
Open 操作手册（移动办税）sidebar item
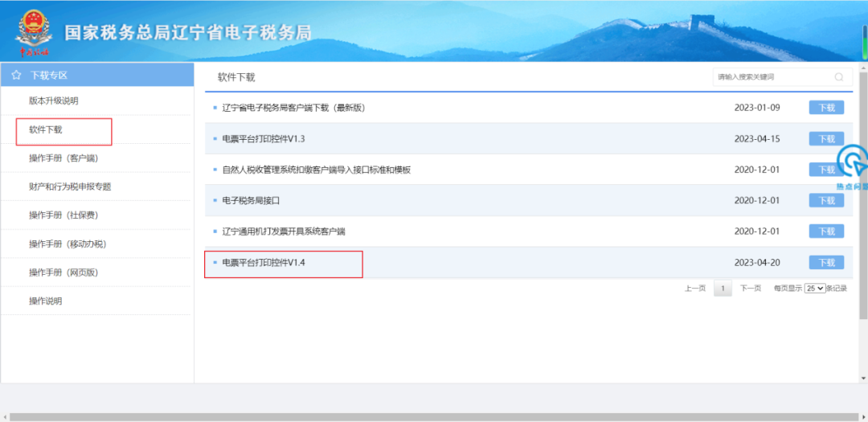68,244
